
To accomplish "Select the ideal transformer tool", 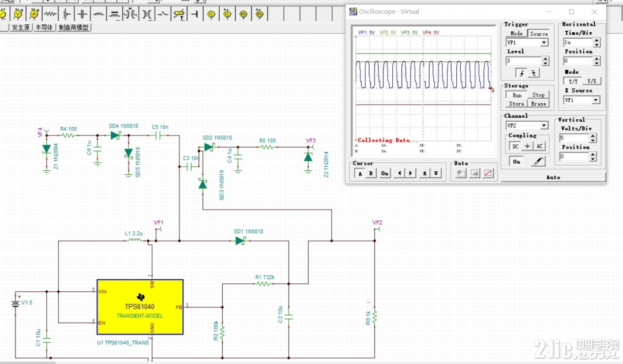I will 147,14.
